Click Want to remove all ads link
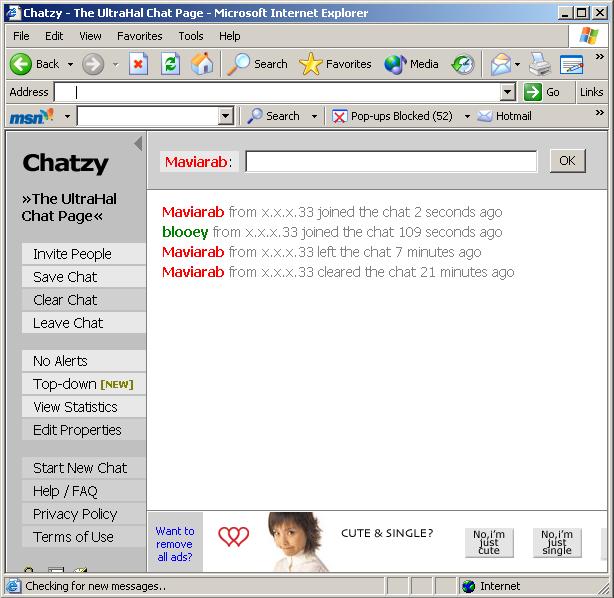This screenshot has height=598, width=614. click(175, 544)
